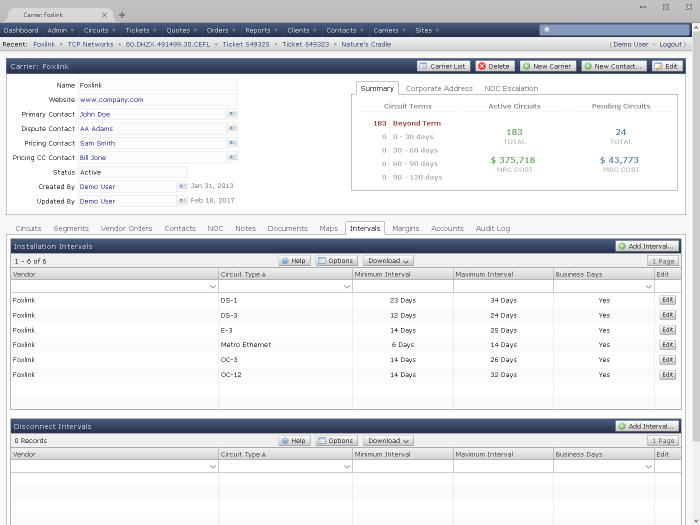Add interval to Disconnect Intervals
Image resolution: width=700 pixels, height=525 pixels.
(x=647, y=426)
